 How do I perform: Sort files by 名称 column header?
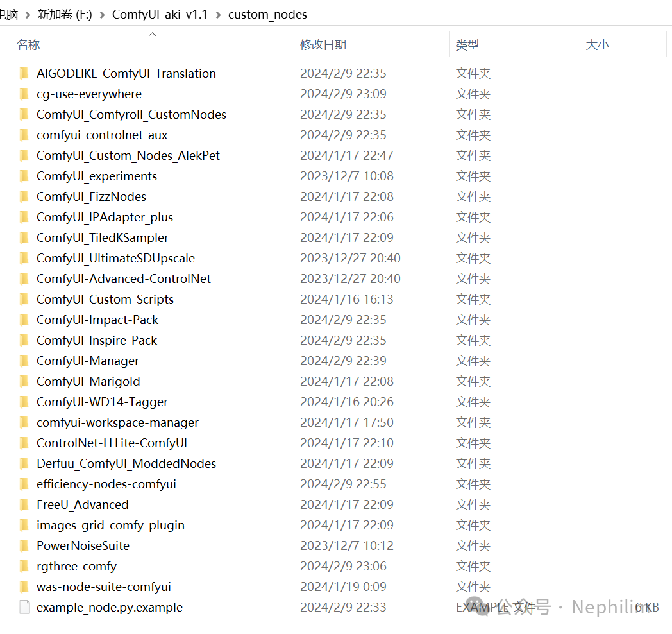pyautogui.click(x=28, y=45)
